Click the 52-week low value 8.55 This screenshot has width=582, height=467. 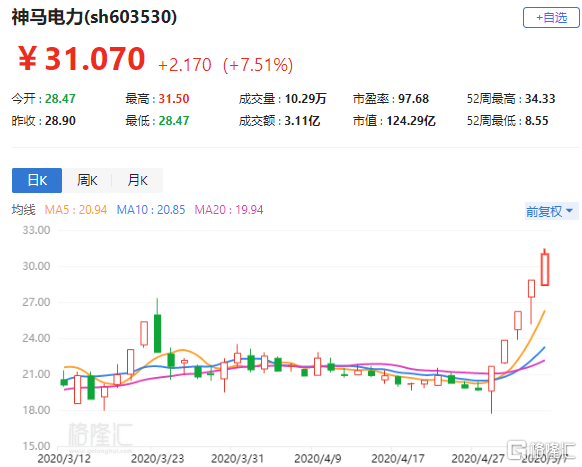(536, 121)
